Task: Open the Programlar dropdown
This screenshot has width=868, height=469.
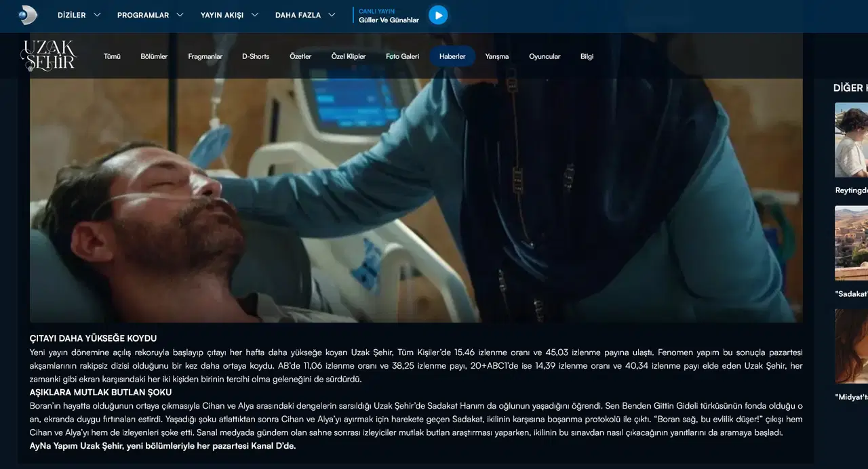Action: pos(150,15)
